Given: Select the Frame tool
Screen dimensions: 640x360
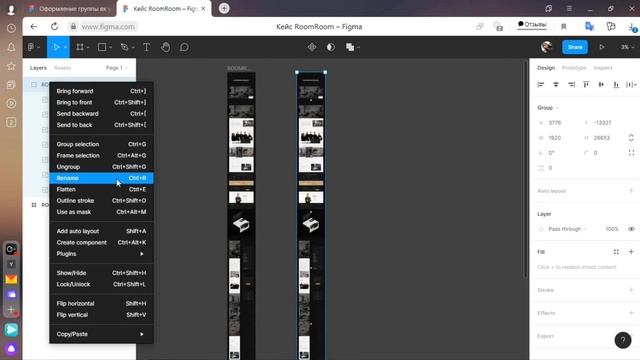Looking at the screenshot, I should (80, 47).
